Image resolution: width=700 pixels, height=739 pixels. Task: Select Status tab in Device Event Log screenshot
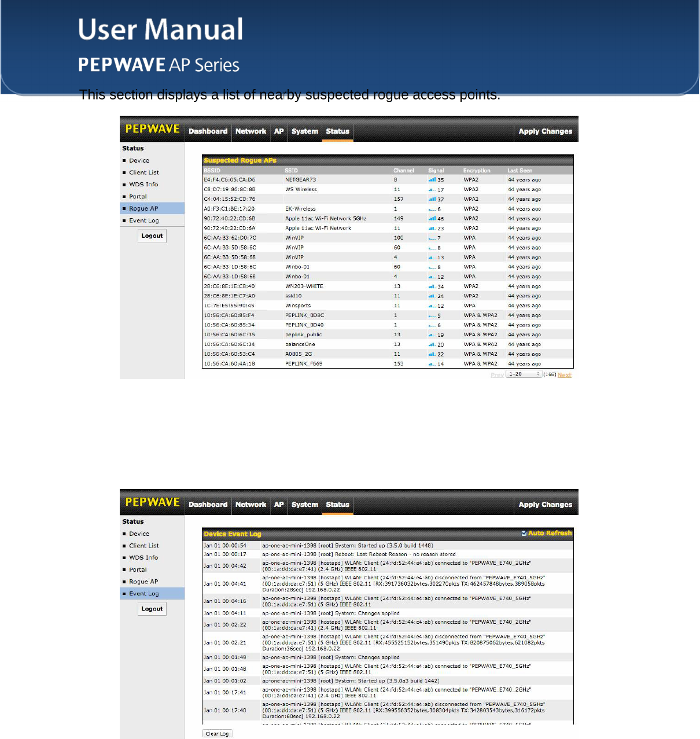coord(337,505)
